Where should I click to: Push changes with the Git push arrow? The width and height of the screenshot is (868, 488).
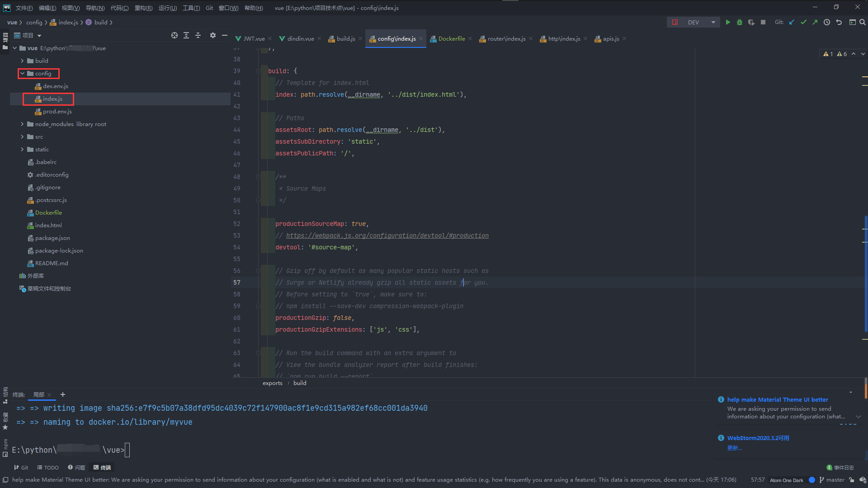click(815, 22)
